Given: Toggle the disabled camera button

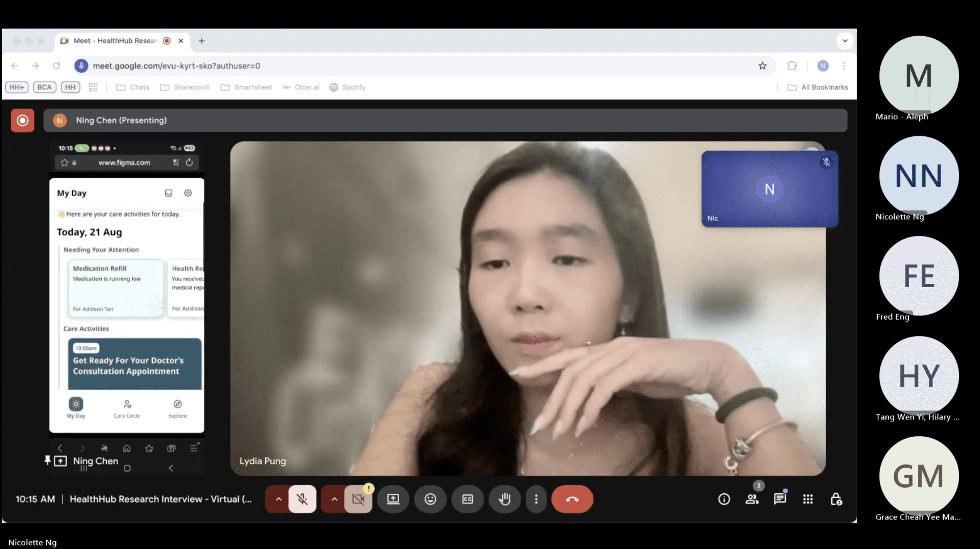Looking at the screenshot, I should click(x=358, y=499).
